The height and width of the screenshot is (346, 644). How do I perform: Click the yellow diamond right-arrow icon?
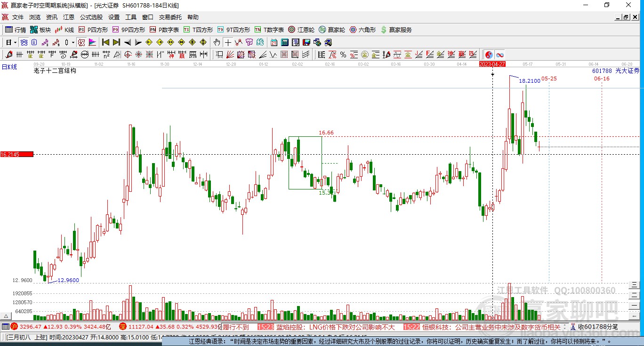[160, 42]
